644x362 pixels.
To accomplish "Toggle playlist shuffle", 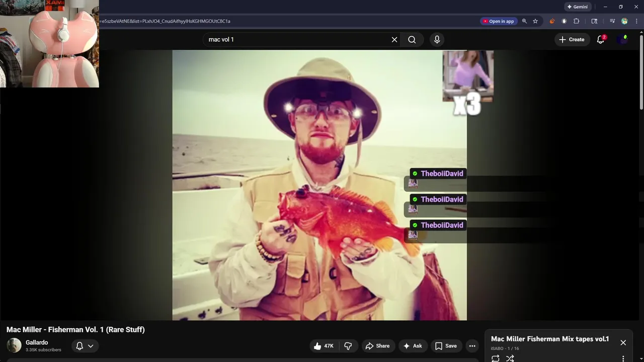I will coord(510,358).
